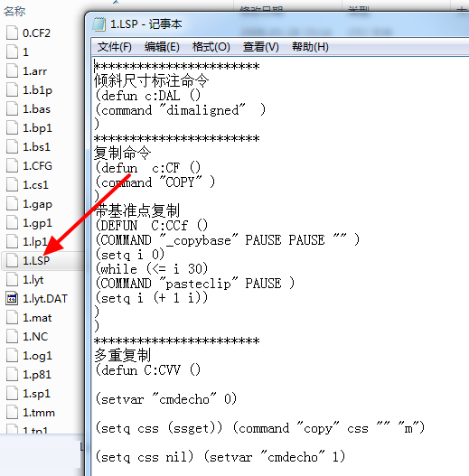469x476 pixels.
Task: Click the Notepad icon in title bar
Action: tap(99, 24)
